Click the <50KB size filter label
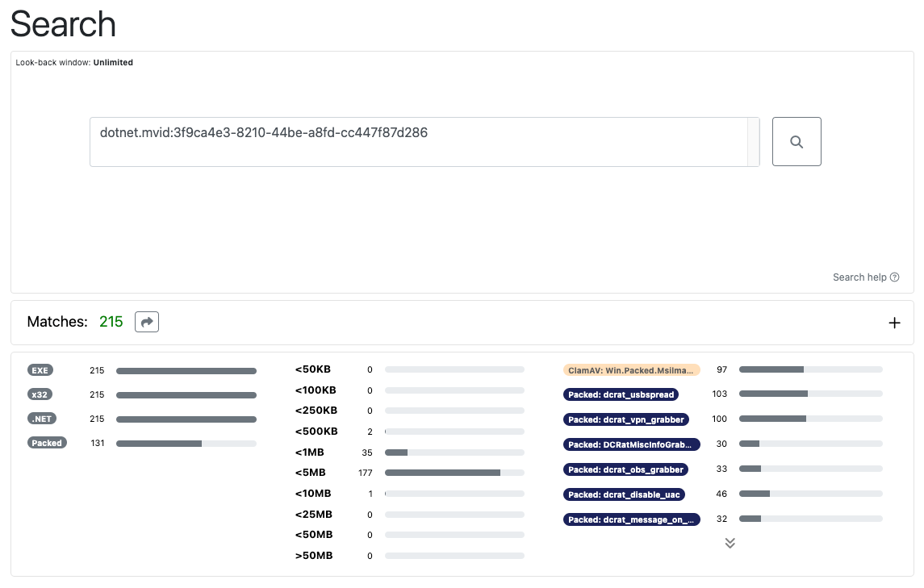 [x=313, y=369]
